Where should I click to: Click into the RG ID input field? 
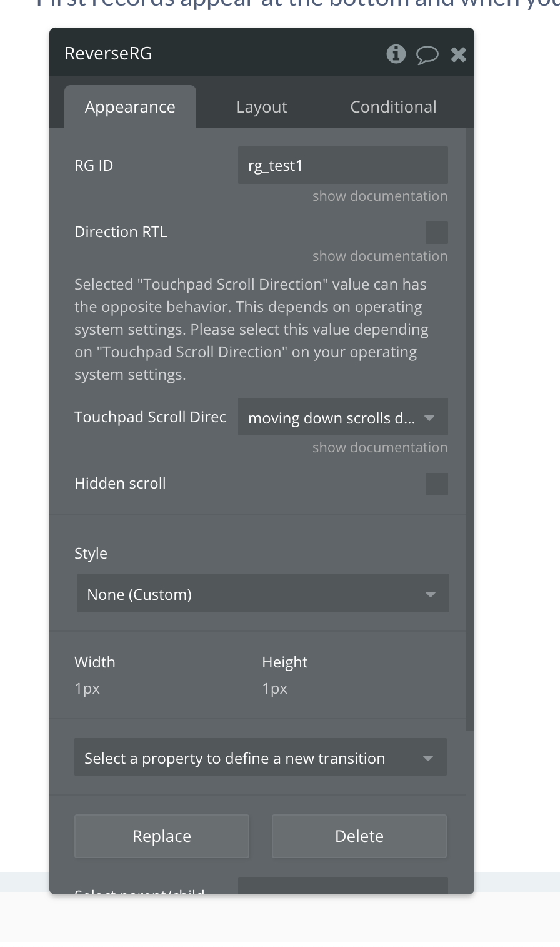pos(342,166)
